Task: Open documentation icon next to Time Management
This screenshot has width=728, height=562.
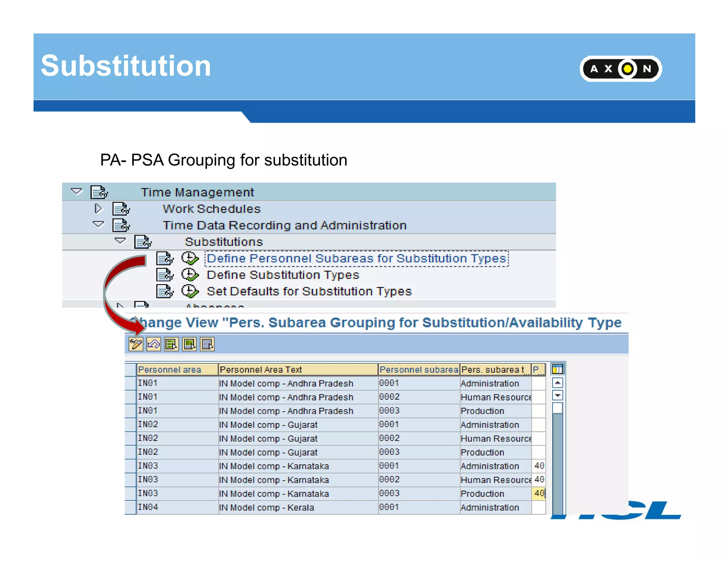Action: click(x=99, y=192)
